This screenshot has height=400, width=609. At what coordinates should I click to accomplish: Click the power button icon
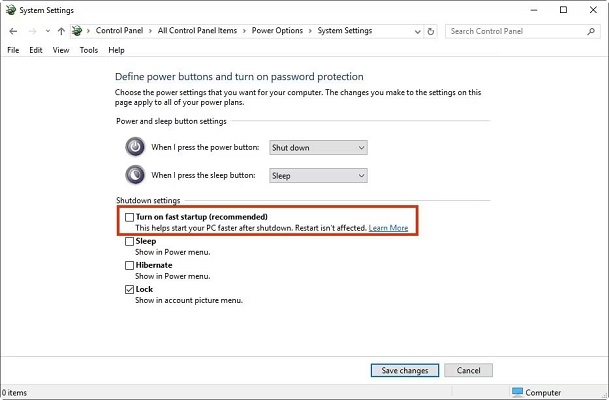point(135,147)
